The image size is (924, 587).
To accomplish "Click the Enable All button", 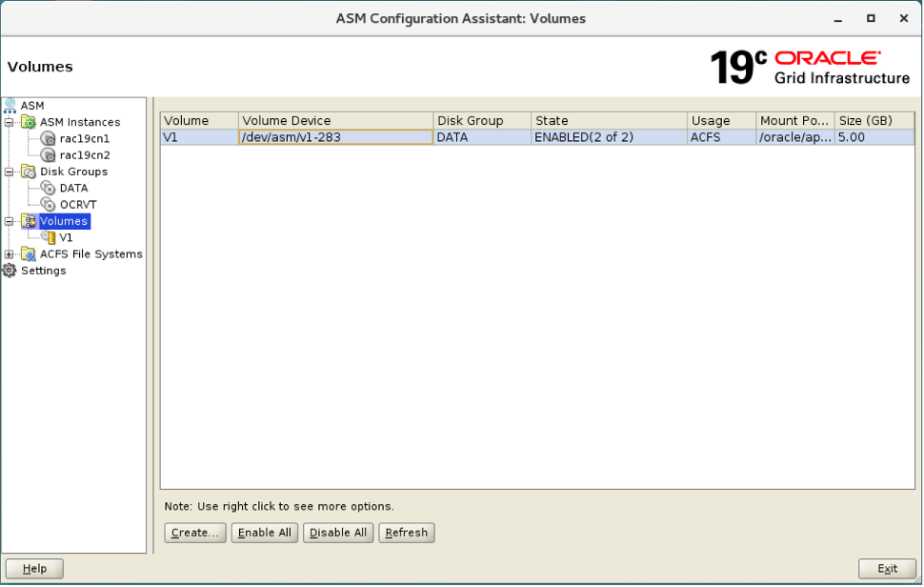I will click(x=265, y=533).
